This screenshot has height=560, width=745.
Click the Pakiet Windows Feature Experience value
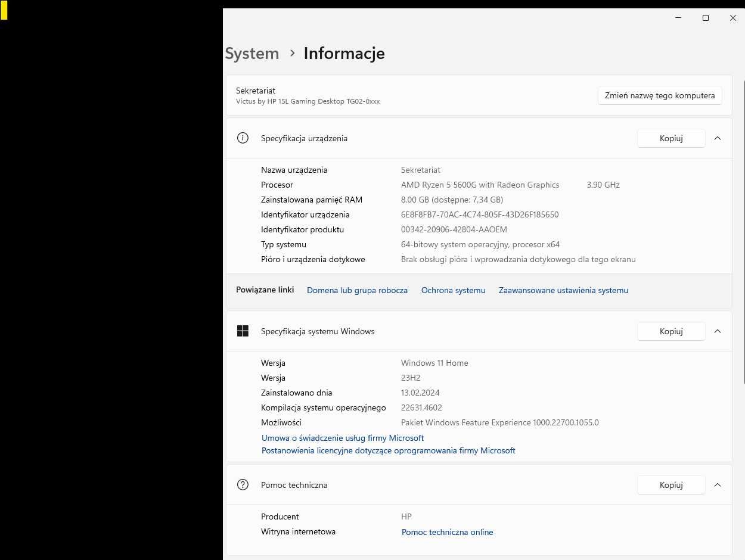tap(499, 422)
